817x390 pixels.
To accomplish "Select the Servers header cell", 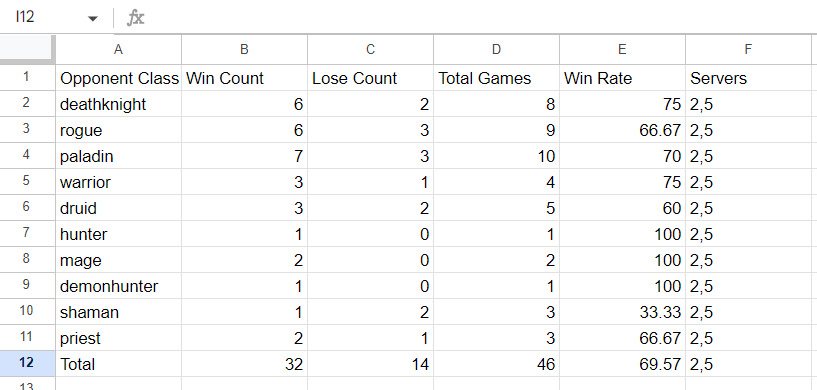I will point(749,78).
